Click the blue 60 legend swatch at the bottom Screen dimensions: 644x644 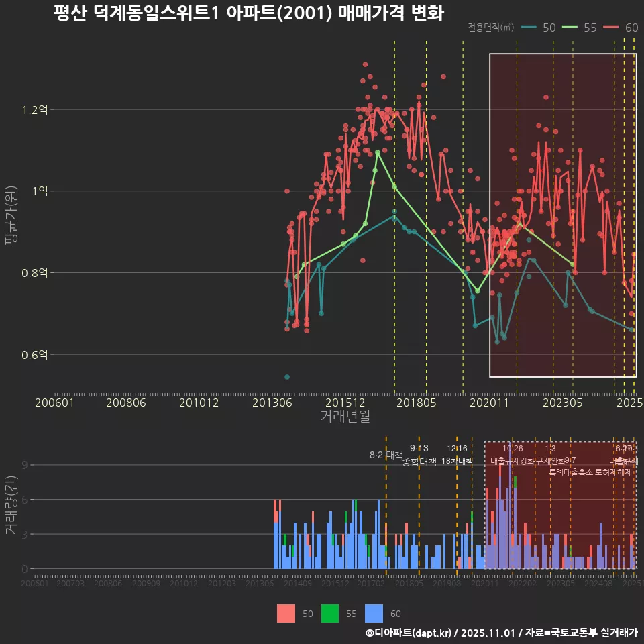pos(373,612)
